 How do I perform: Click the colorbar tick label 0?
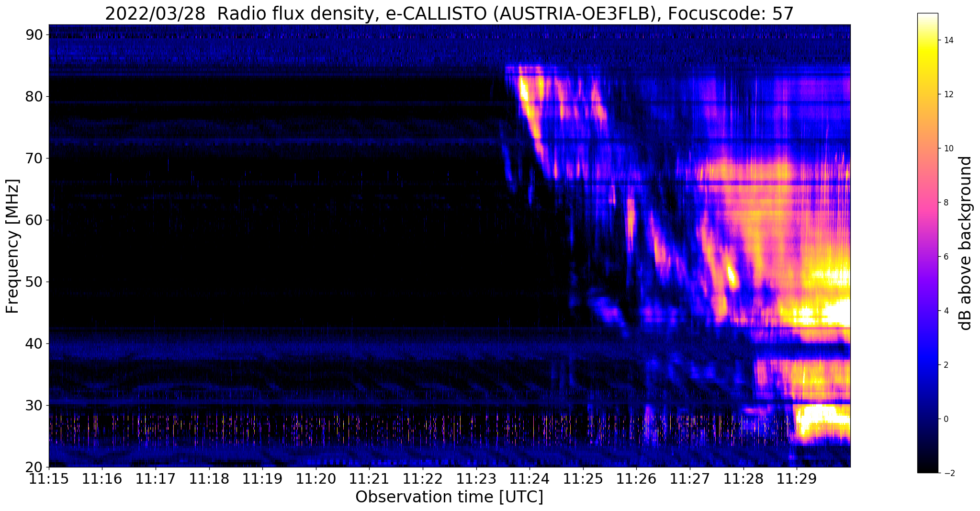(x=946, y=419)
